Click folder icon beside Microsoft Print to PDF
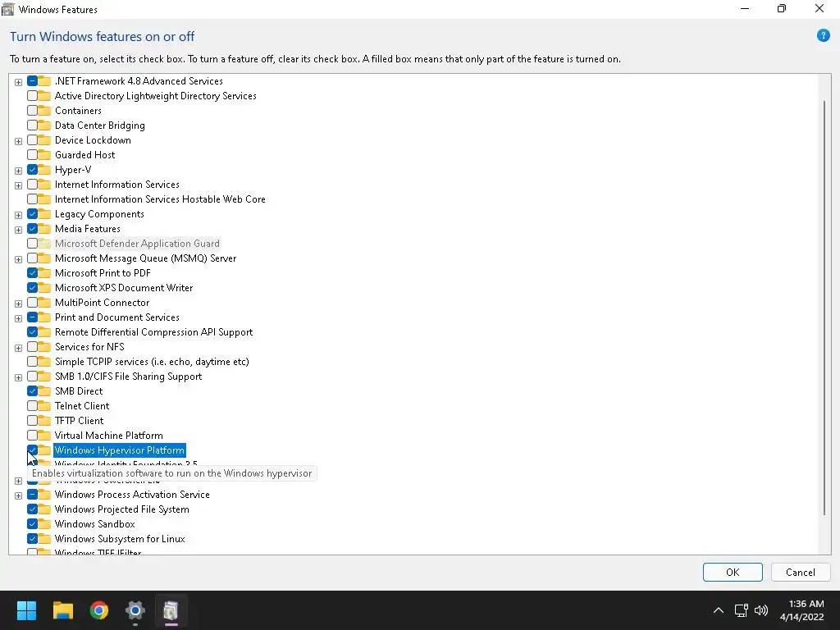Viewport: 840px width, 630px height. click(44, 273)
